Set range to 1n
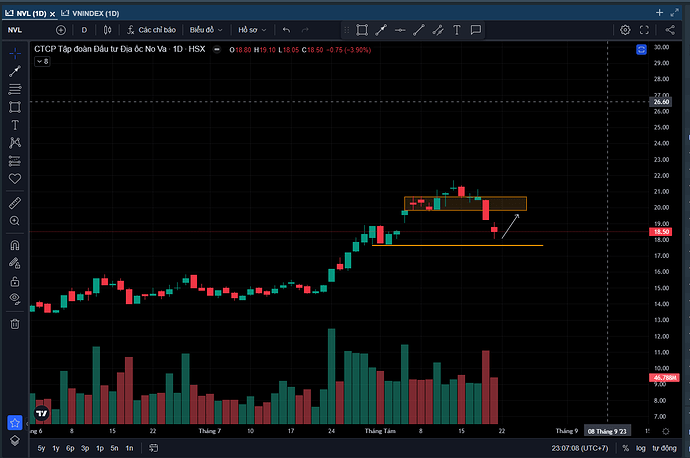 pos(129,448)
